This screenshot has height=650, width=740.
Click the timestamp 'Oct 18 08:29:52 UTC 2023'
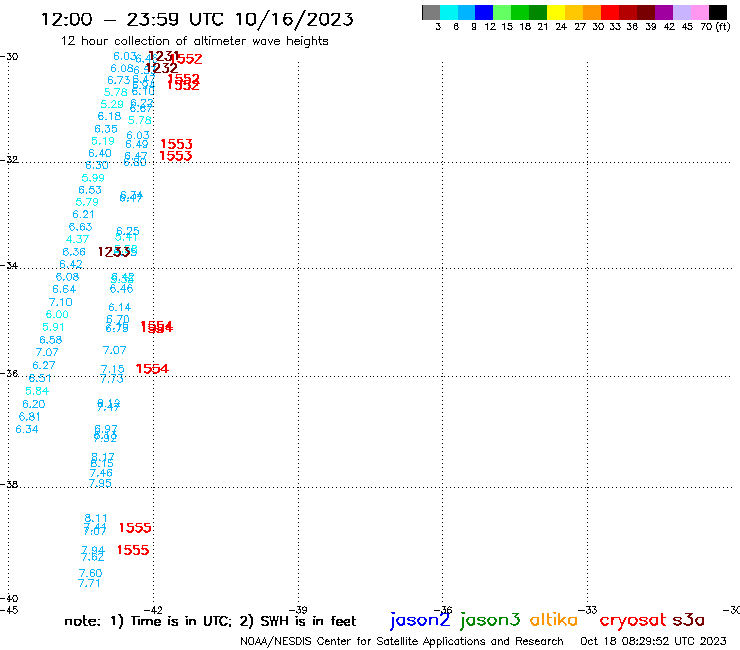pyautogui.click(x=653, y=641)
